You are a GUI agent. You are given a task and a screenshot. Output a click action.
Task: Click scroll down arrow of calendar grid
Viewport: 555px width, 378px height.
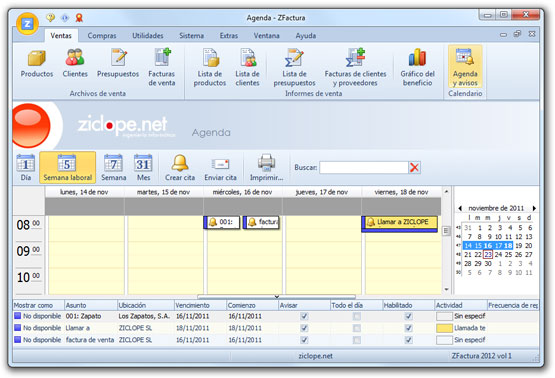[x=446, y=290]
